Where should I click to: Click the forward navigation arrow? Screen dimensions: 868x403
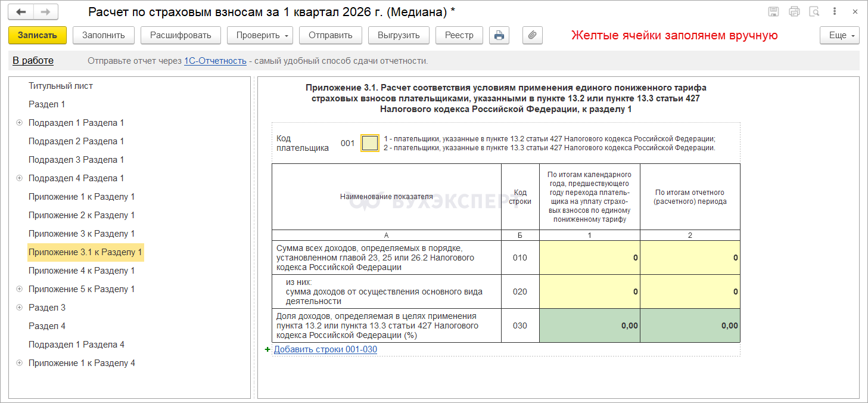(x=46, y=12)
